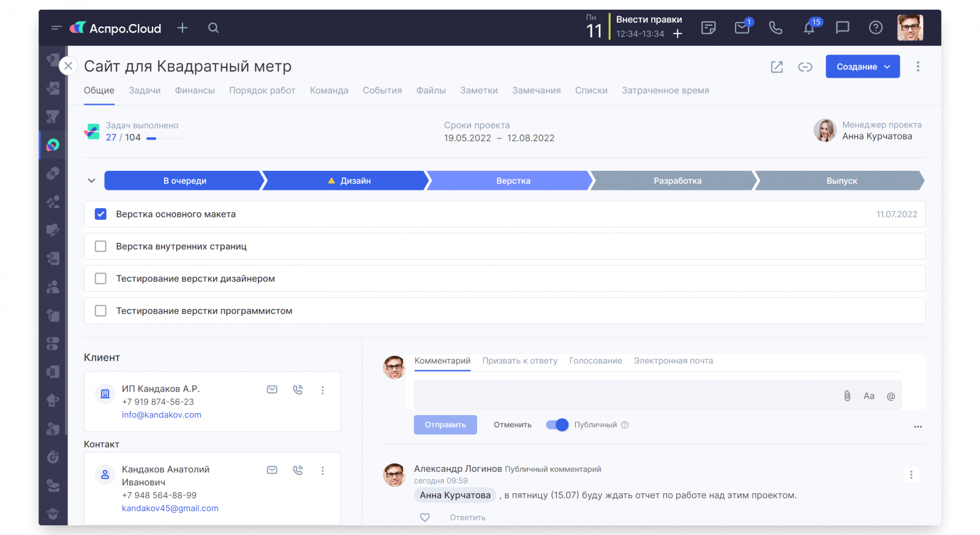Check the Тестирование верстки программистом task
980x535 pixels.
101,311
